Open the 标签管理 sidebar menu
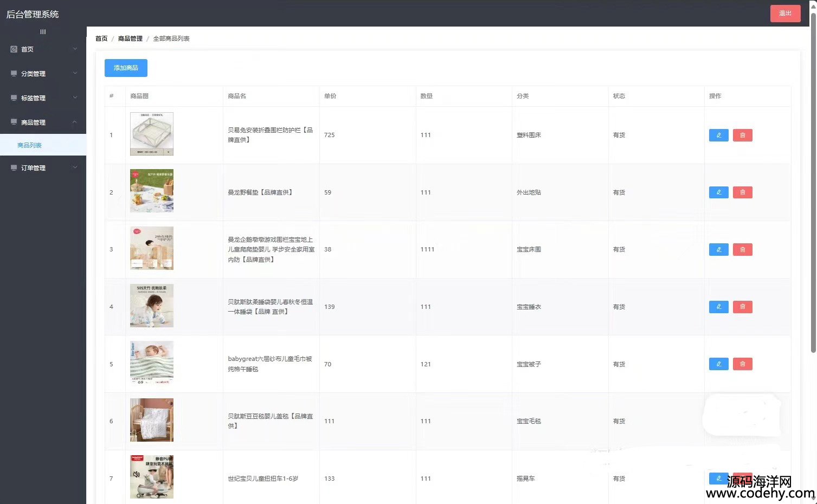The height and width of the screenshot is (504, 817). click(x=43, y=98)
